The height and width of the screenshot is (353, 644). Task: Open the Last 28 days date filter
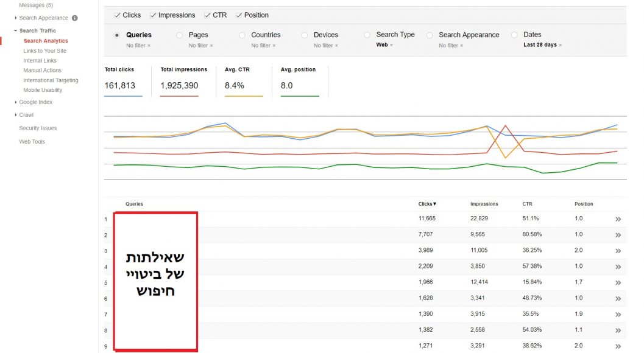pos(542,45)
